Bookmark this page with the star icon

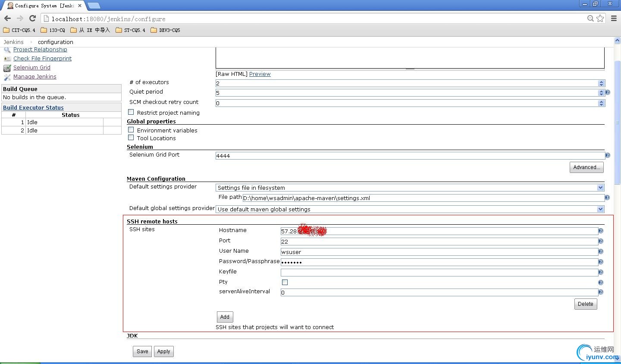(600, 19)
